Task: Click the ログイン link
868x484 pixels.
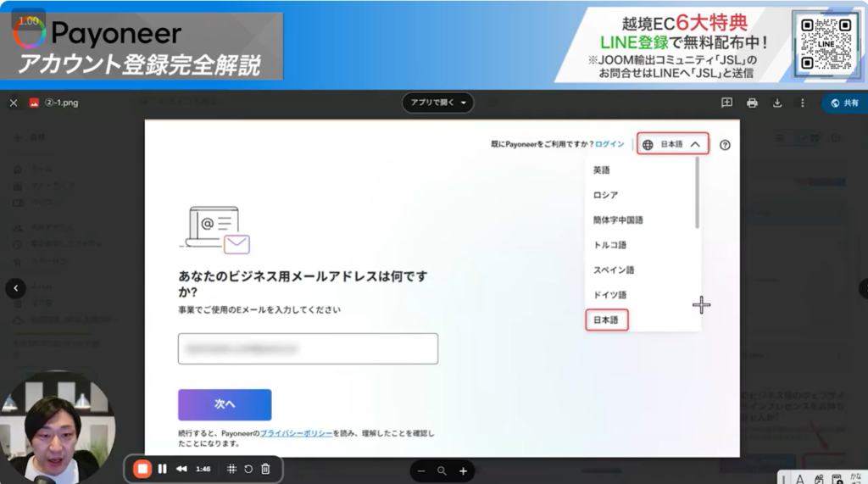Action: pos(609,144)
